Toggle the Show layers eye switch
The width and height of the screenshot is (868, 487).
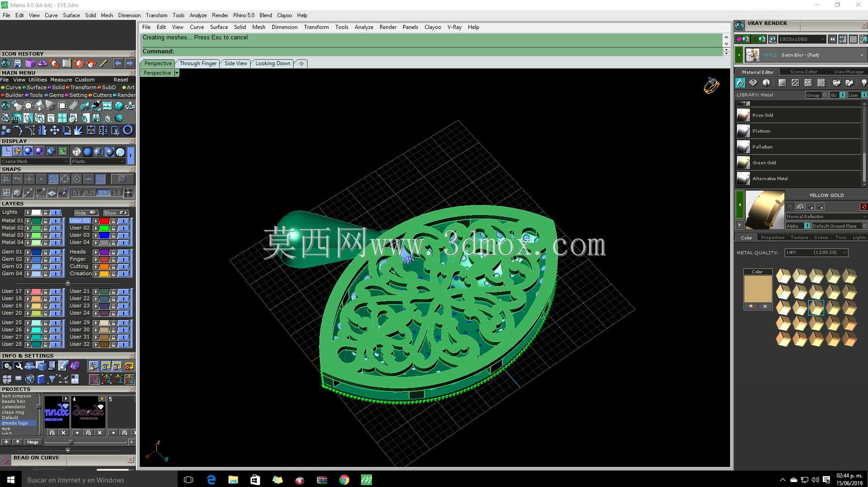(x=116, y=213)
